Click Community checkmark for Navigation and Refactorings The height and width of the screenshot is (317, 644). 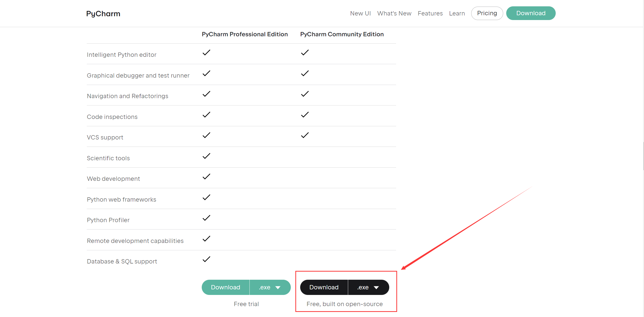305,94
